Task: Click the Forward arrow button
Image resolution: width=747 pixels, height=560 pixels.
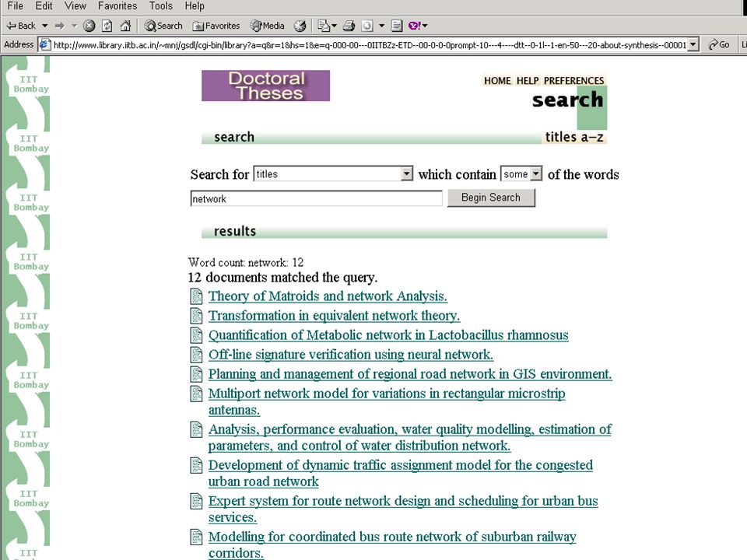Action: [x=60, y=26]
